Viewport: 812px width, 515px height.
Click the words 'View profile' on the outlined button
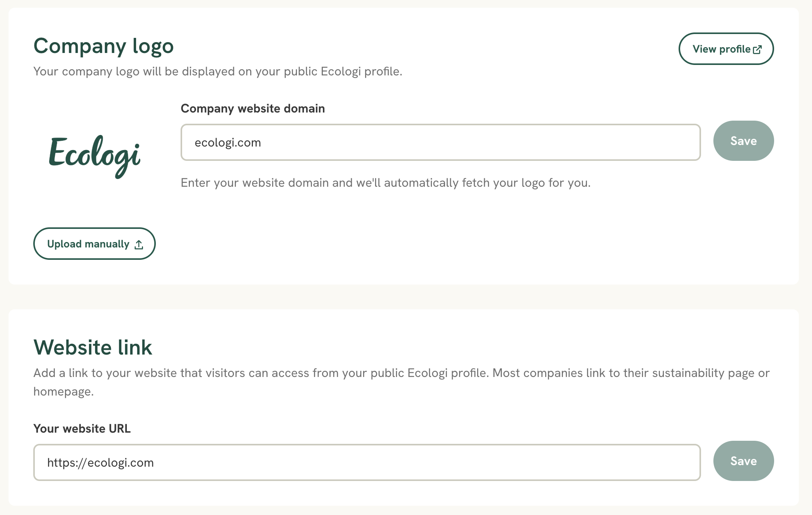(721, 49)
